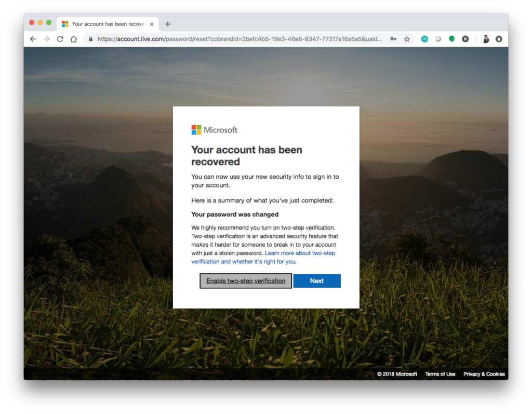Go to the browser home page
This screenshot has height=414, width=532.
pos(74,39)
